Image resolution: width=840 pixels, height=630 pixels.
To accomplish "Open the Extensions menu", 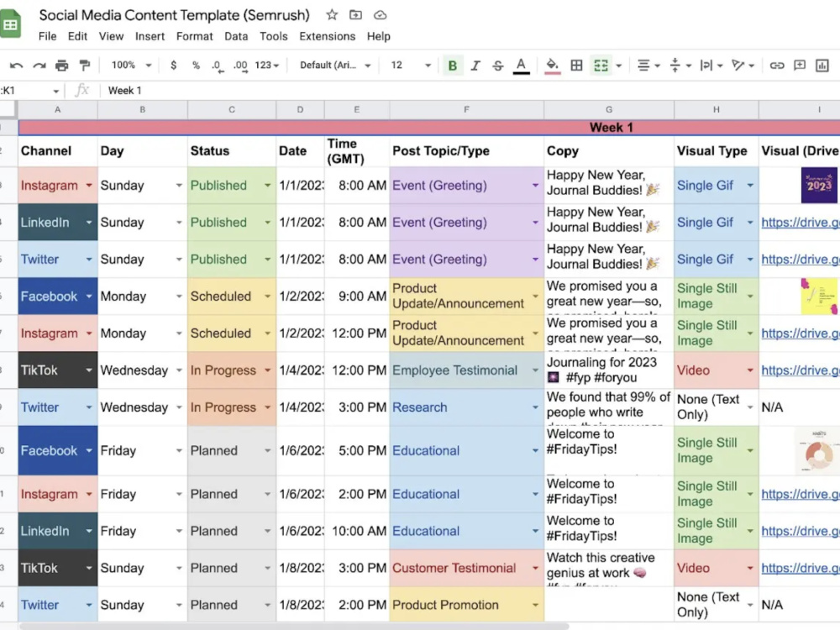I will pos(328,36).
